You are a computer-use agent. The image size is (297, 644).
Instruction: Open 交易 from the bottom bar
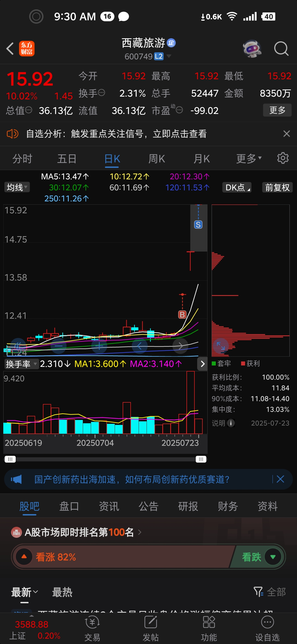click(x=92, y=629)
